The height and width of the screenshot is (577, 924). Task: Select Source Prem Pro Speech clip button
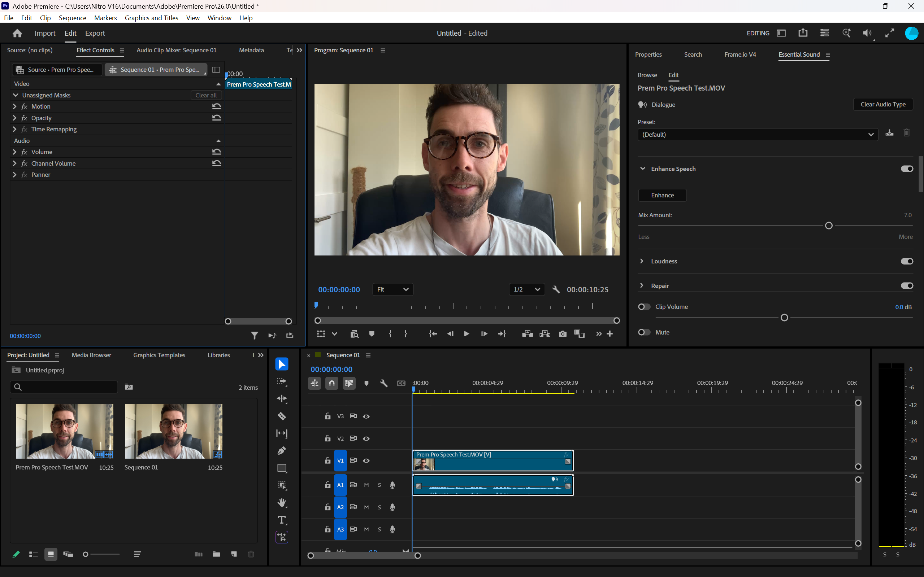tap(57, 69)
